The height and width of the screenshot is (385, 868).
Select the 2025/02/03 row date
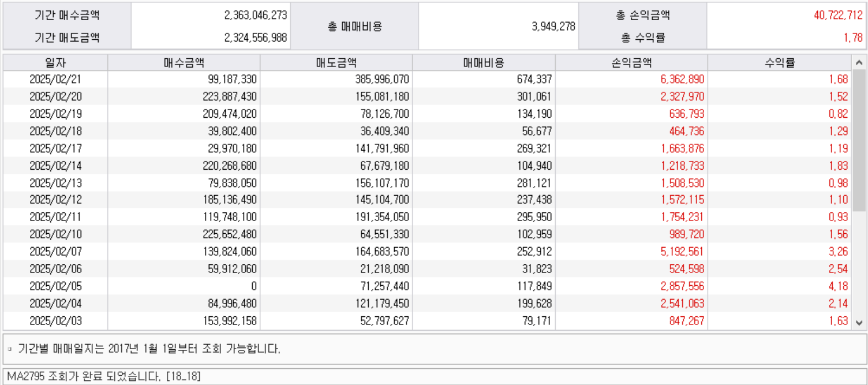tap(55, 321)
